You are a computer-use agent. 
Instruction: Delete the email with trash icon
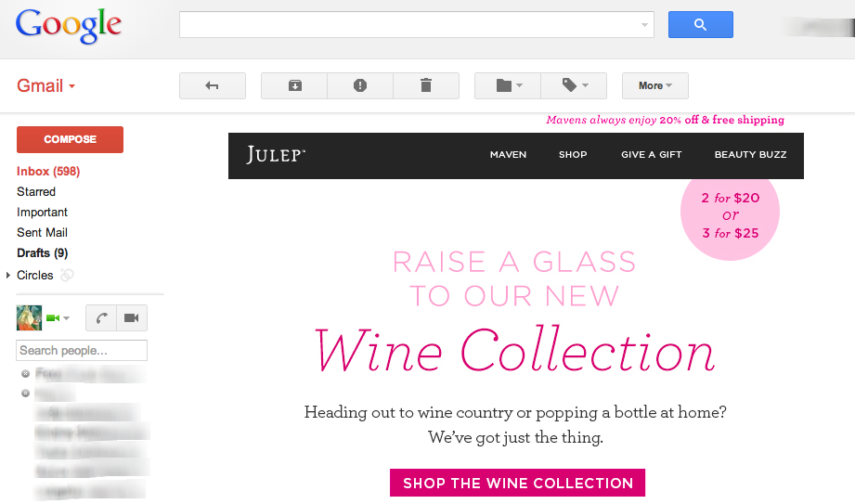[426, 85]
